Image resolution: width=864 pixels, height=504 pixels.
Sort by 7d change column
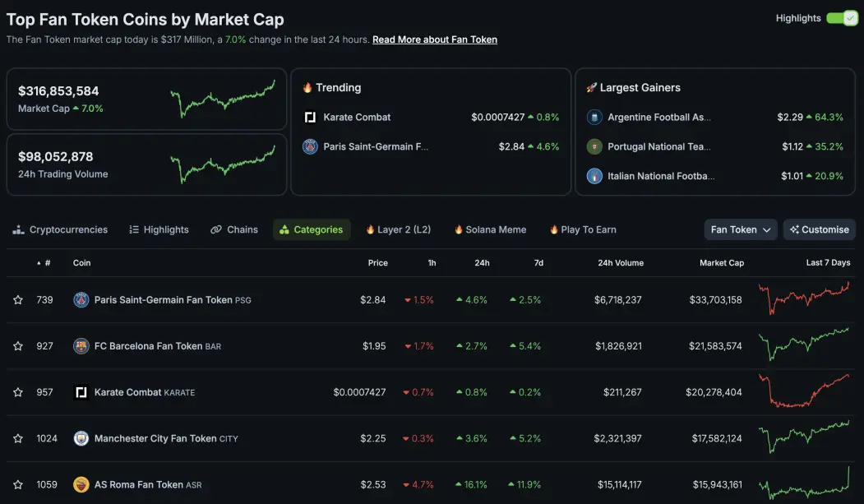point(538,263)
